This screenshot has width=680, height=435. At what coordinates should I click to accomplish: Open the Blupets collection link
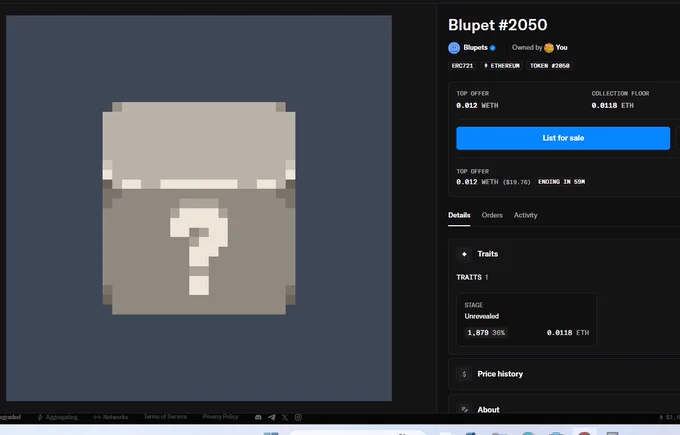click(475, 48)
